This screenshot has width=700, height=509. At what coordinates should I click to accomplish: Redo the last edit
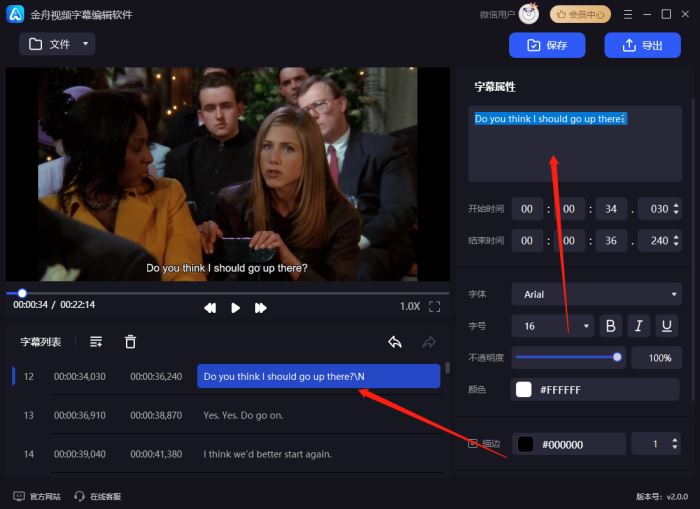[x=429, y=342]
